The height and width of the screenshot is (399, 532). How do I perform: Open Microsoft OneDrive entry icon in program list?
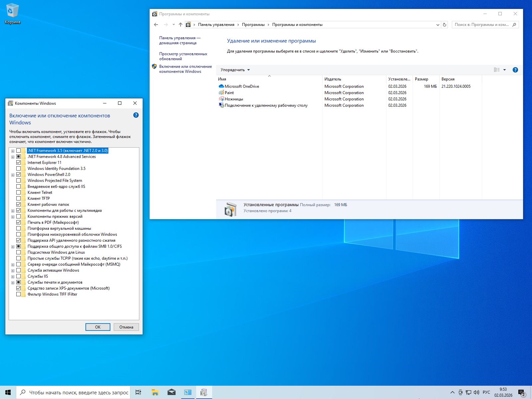221,86
